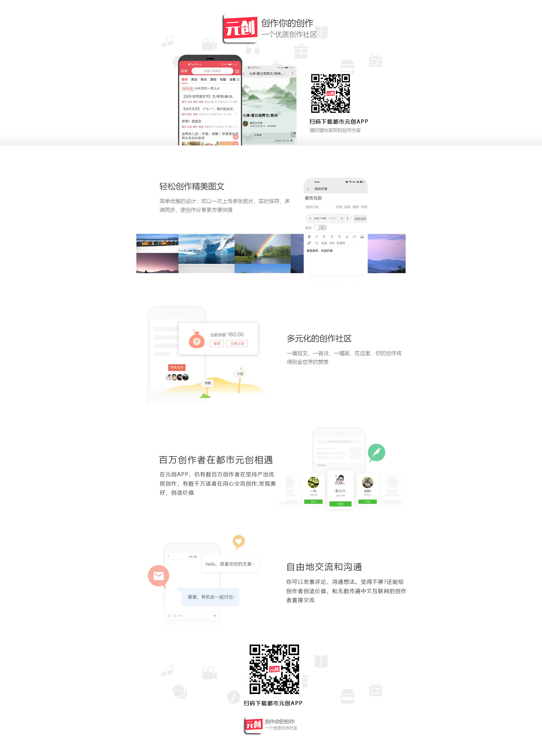542x756 pixels.
Task: Play the audio in the article editor
Action: click(x=310, y=219)
